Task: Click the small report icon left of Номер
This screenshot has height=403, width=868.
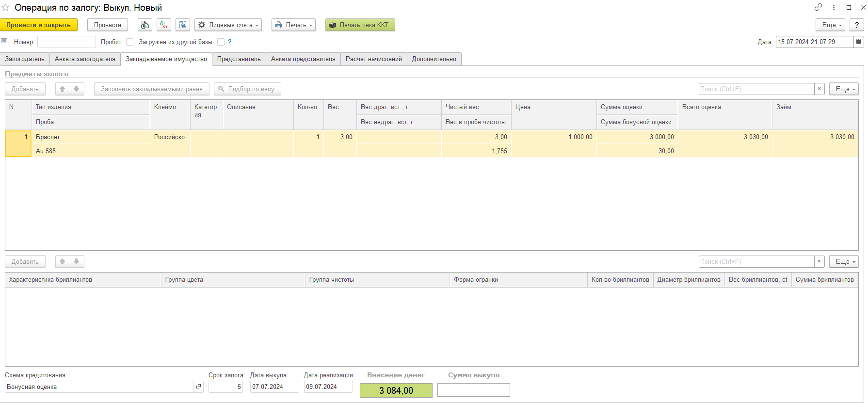Action: (x=4, y=41)
